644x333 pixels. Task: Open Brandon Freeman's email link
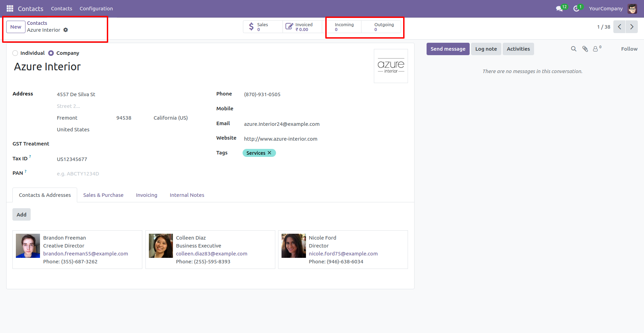pyautogui.click(x=85, y=253)
